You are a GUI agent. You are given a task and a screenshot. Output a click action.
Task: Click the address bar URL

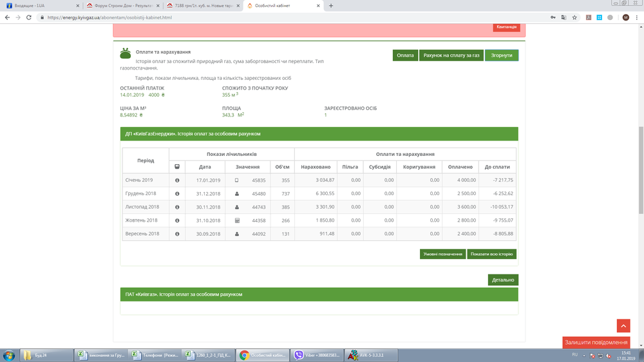[x=109, y=17]
